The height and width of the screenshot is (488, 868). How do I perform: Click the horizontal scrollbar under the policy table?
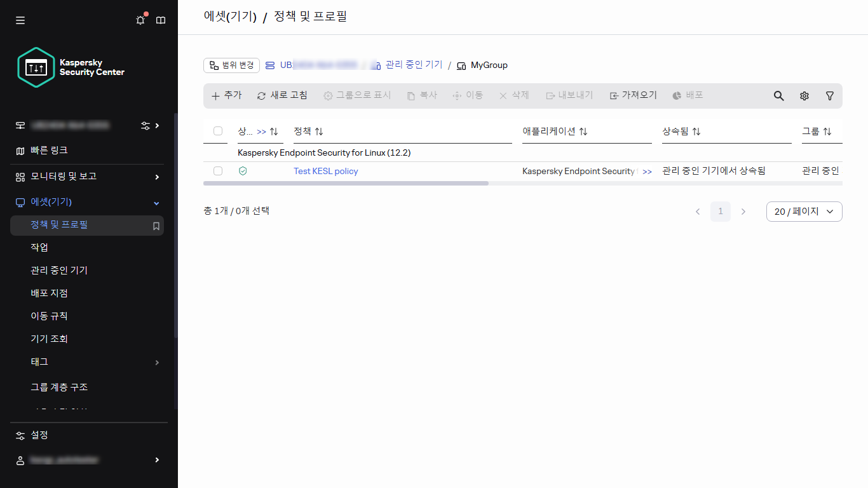coord(346,183)
